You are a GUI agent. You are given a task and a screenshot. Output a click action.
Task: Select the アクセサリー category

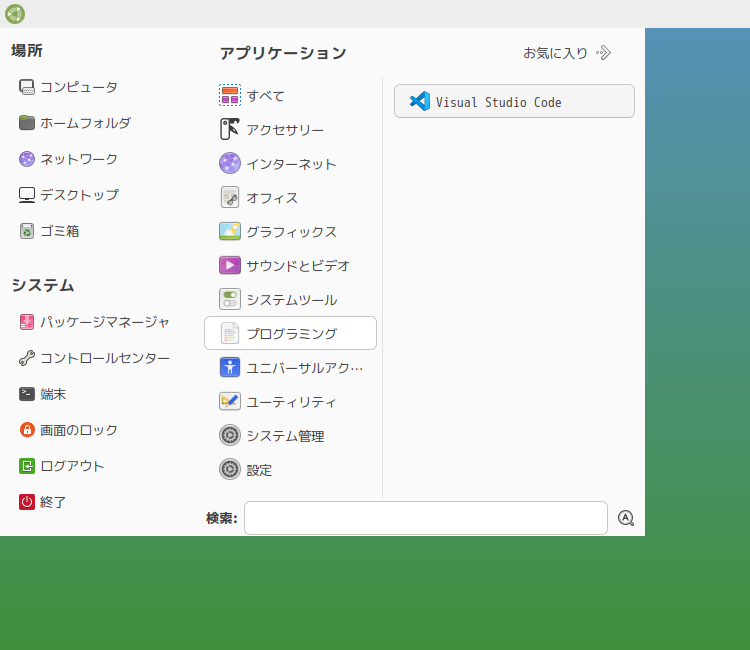point(290,129)
